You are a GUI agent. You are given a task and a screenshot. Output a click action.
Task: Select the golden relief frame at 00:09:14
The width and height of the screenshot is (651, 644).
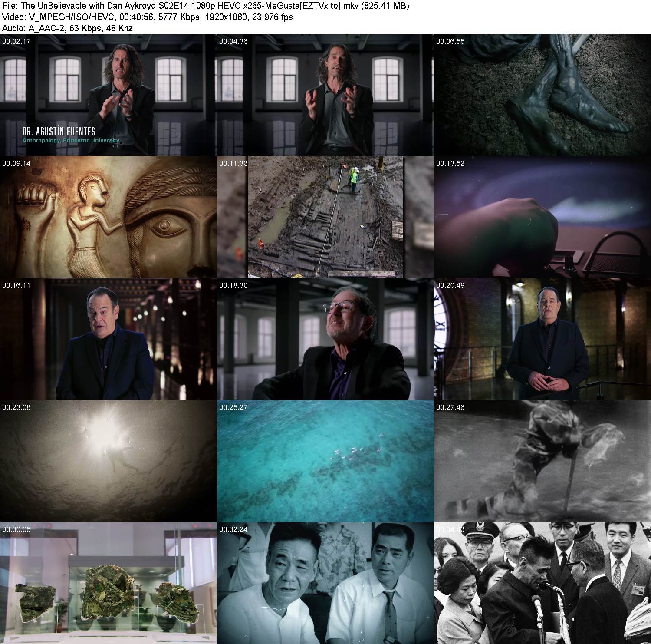[x=108, y=217]
